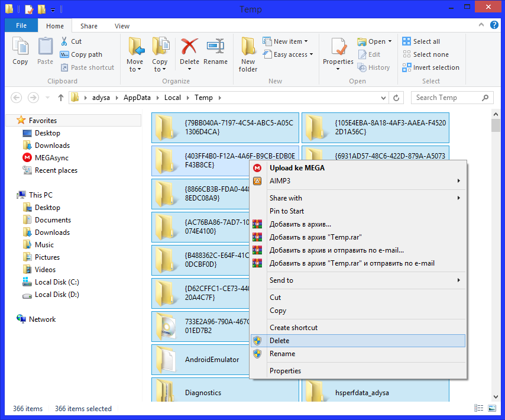Switch to details view in status bar
Image resolution: width=505 pixels, height=420 pixels.
[479, 409]
